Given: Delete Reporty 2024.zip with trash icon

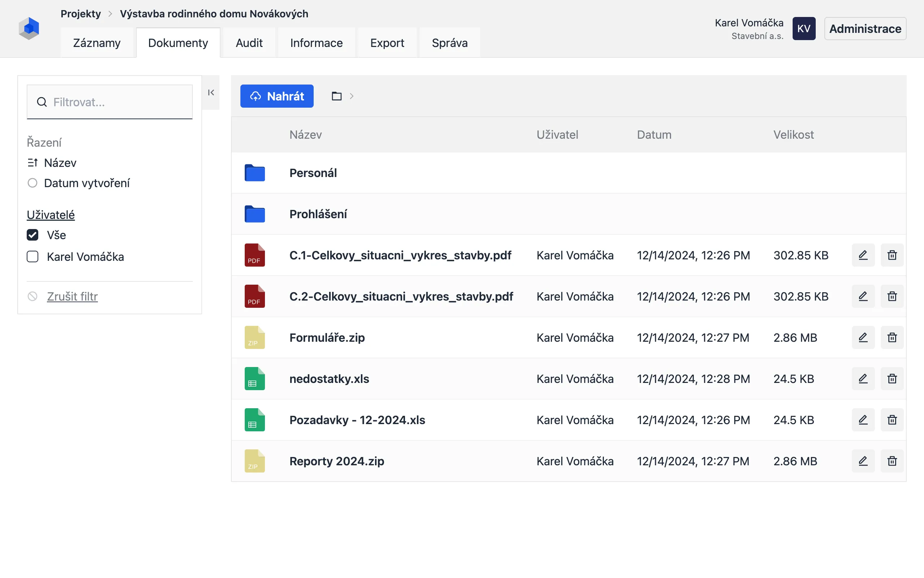Looking at the screenshot, I should point(892,461).
